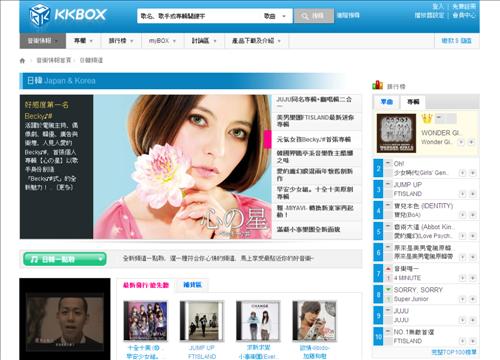
Task: Click plus icon in rank 6 row
Action: point(472,257)
